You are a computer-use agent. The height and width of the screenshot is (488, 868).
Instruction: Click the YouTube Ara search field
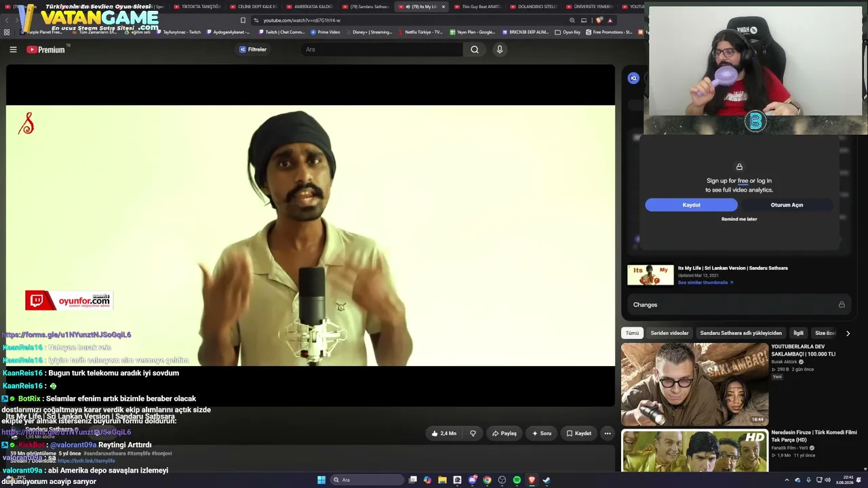(382, 49)
